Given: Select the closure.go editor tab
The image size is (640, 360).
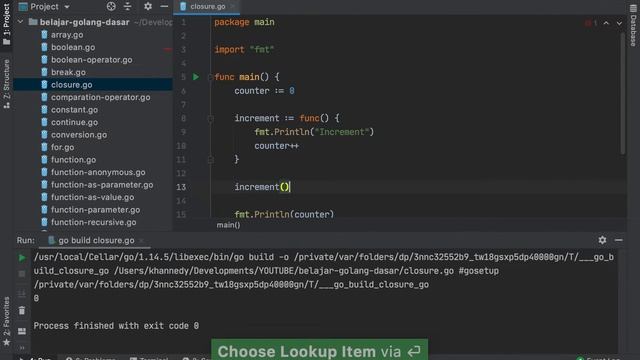Looking at the screenshot, I should [207, 7].
